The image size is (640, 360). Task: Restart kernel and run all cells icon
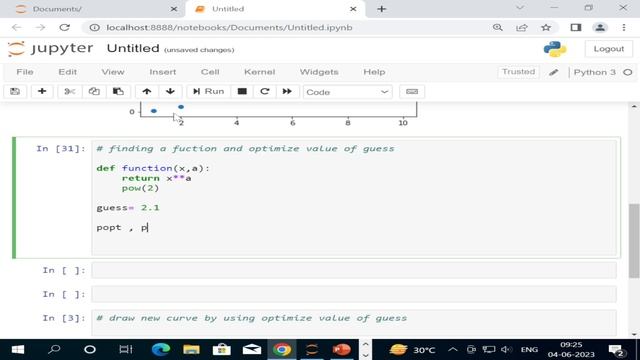[x=287, y=91]
